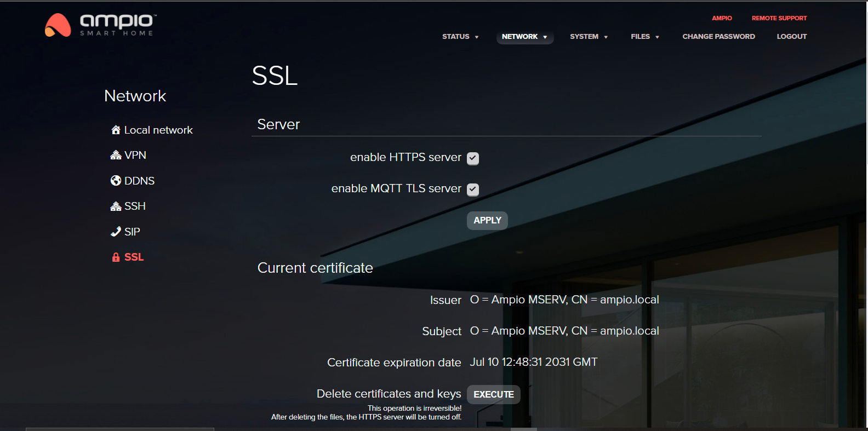Click the 'This operation is irreversible!' warning
Screen dimensions: 868x431
tap(415, 408)
